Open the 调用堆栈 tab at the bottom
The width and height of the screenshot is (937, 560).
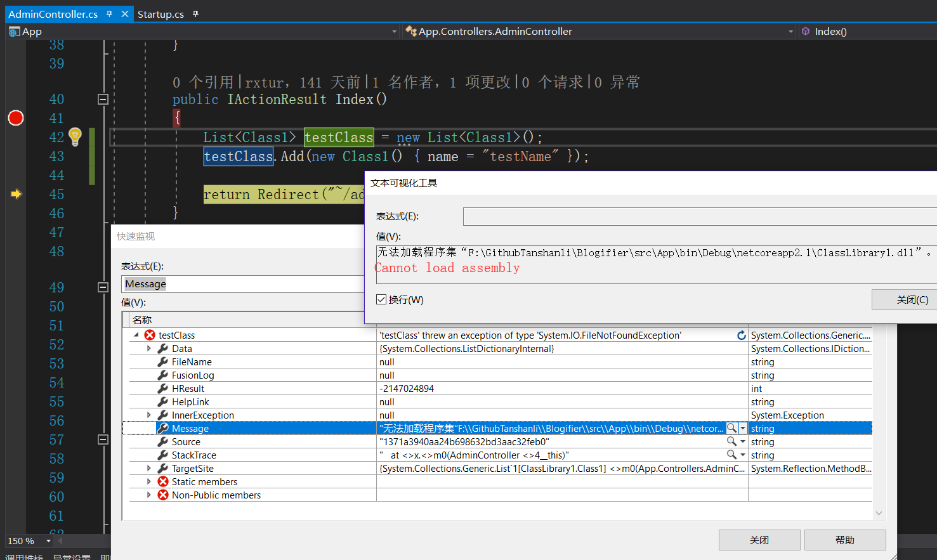coord(24,556)
